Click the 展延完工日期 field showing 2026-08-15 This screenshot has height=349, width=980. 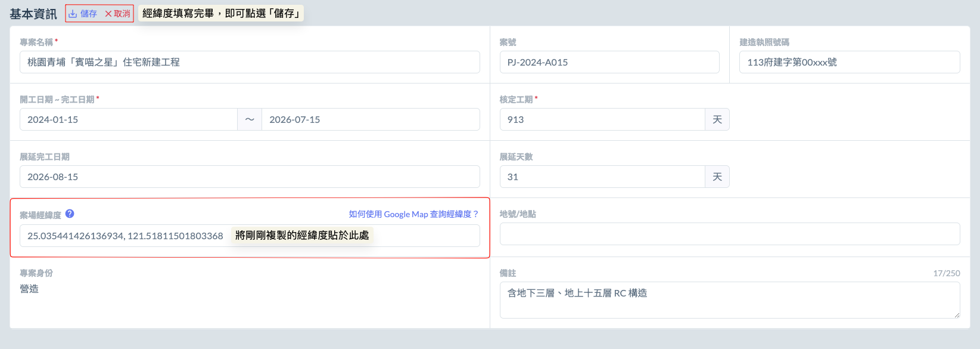point(250,177)
